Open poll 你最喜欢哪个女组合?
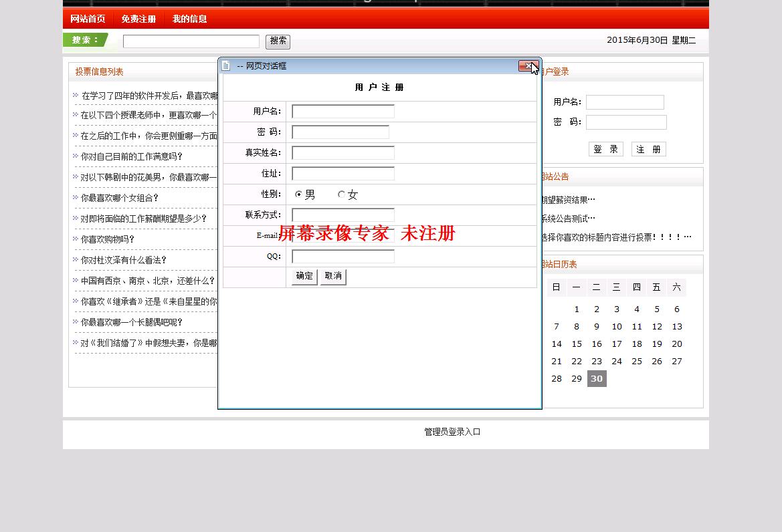The width and height of the screenshot is (782, 532). [x=119, y=198]
